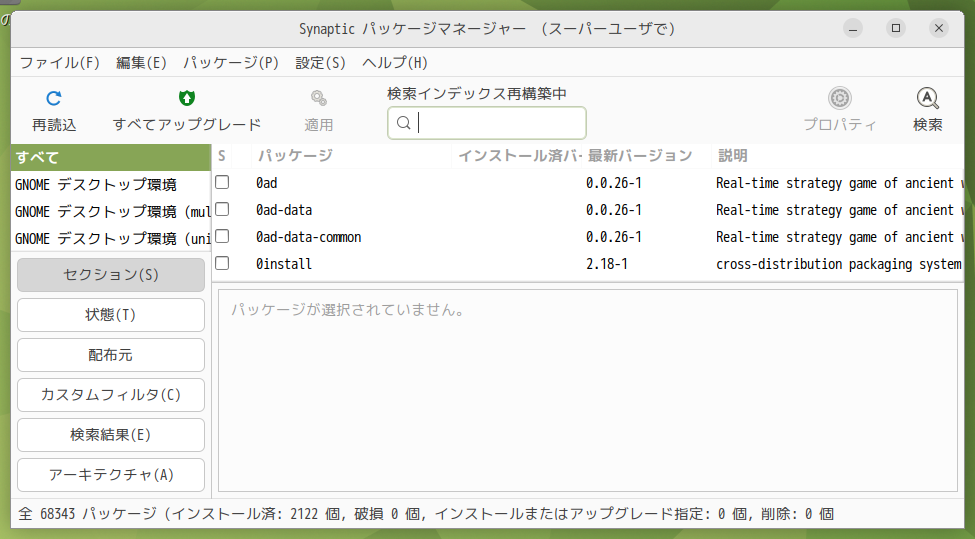975x539 pixels.
Task: Filter by アーキテクチャ(A)
Action: [x=111, y=475]
